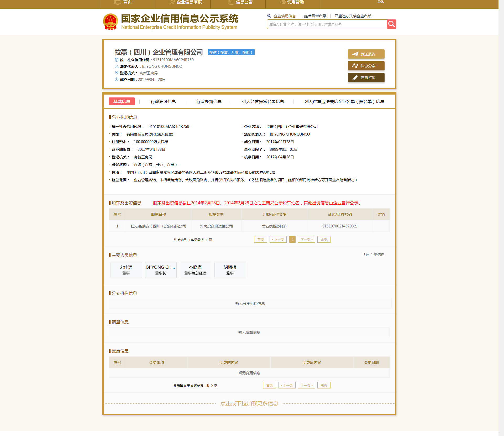Screen dimensions: 504x436
Task: Expand 点击或下拉加载更多信息 to load more
Action: pos(249,404)
